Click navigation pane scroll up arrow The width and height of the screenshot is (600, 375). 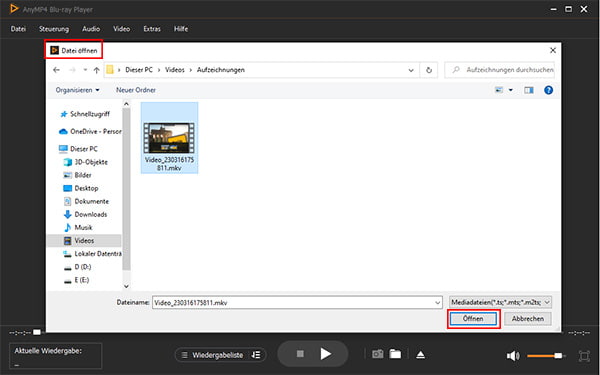(x=126, y=104)
